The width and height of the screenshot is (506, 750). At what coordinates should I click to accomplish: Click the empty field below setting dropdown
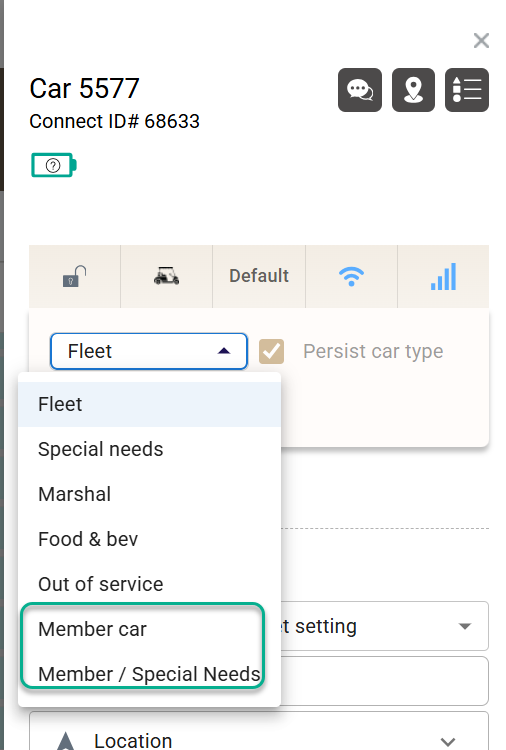385,681
